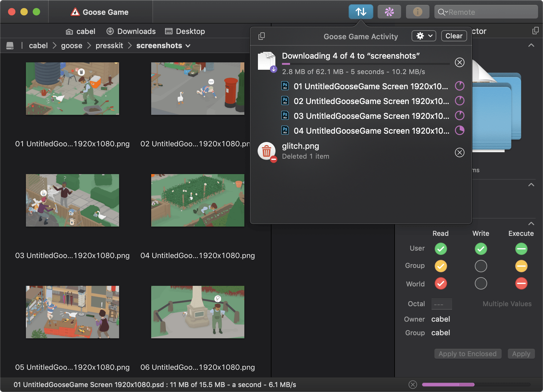
Task: Toggle User Write permission
Action: point(481,249)
